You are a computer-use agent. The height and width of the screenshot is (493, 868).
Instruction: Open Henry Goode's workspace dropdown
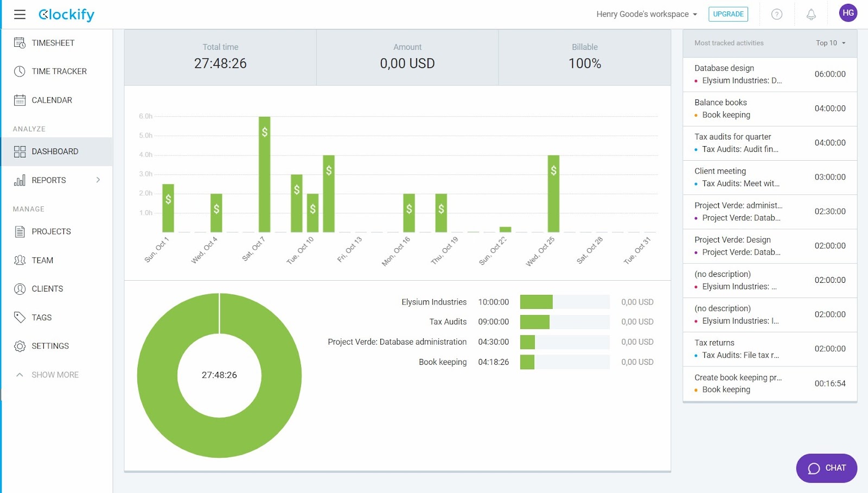pos(646,14)
